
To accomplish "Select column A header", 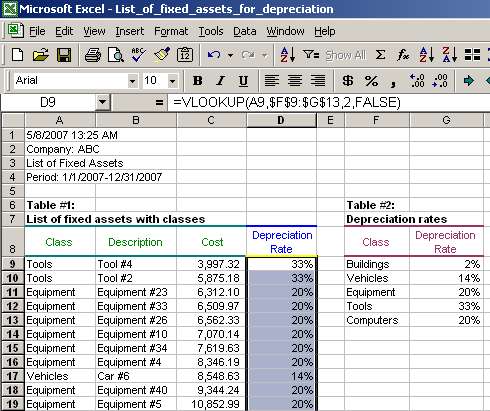I will click(60, 120).
